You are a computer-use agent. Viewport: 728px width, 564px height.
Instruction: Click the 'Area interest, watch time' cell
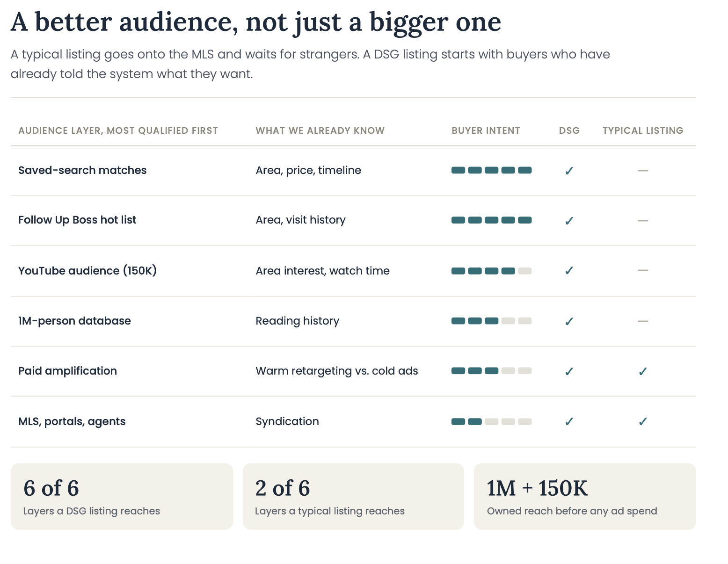point(322,271)
